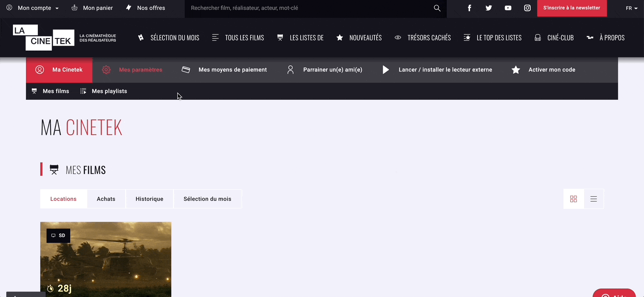Click the Mon panier basket icon

coord(74,8)
